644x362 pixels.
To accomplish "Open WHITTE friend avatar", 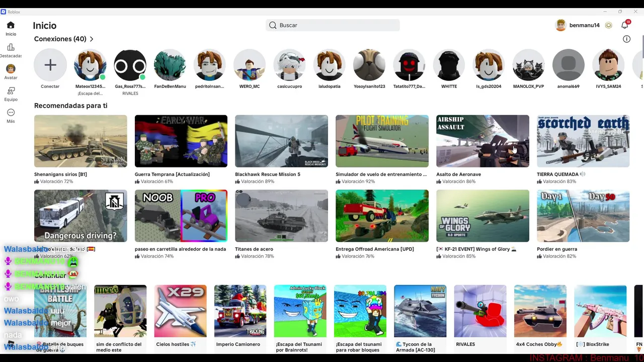I will (449, 65).
